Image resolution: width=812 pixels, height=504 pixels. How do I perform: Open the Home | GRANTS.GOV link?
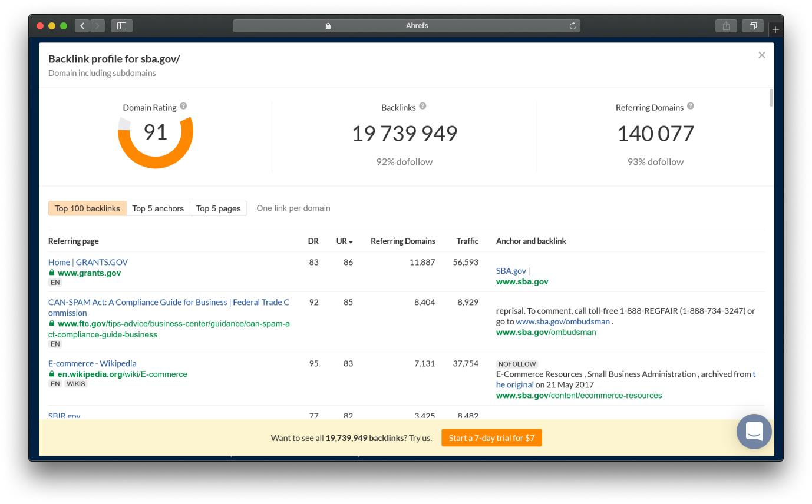(88, 263)
